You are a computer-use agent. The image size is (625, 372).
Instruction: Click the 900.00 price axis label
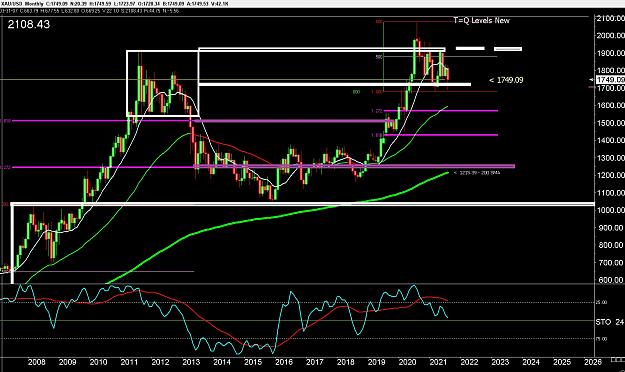pos(611,228)
